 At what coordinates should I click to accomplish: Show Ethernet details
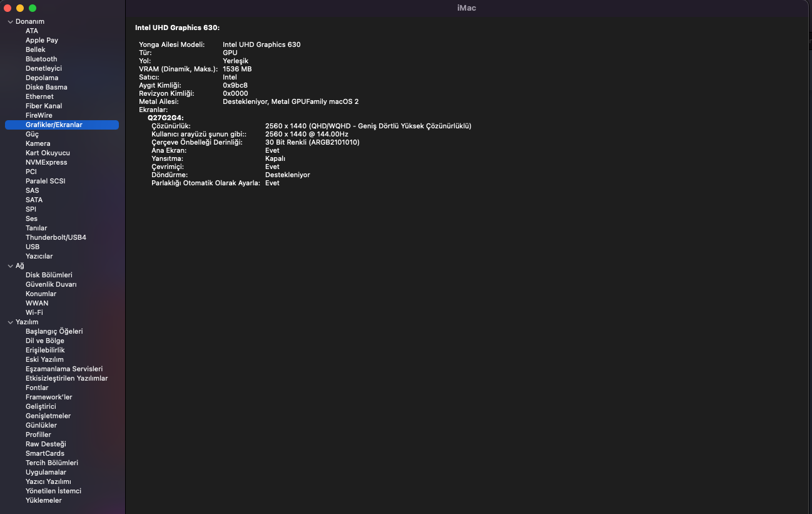coord(39,96)
